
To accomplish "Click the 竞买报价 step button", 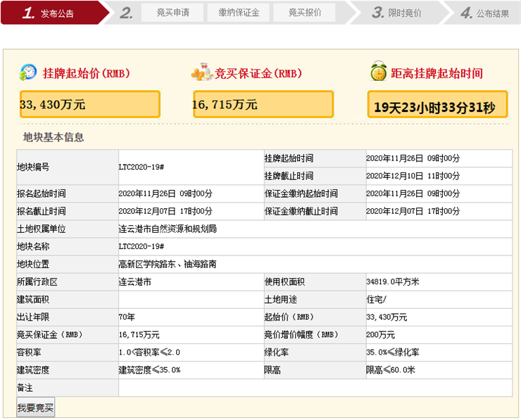I will click(x=305, y=13).
